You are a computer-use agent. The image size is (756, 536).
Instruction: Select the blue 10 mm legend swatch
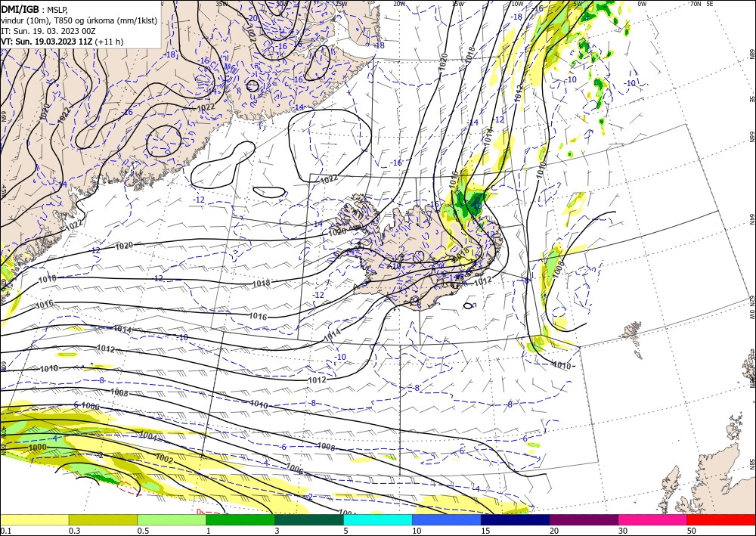tap(447, 519)
